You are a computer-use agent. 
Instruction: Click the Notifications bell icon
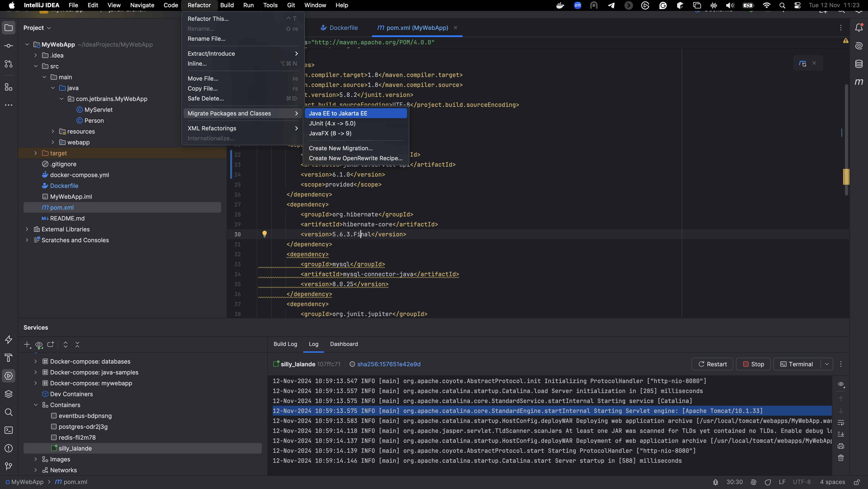coord(859,28)
